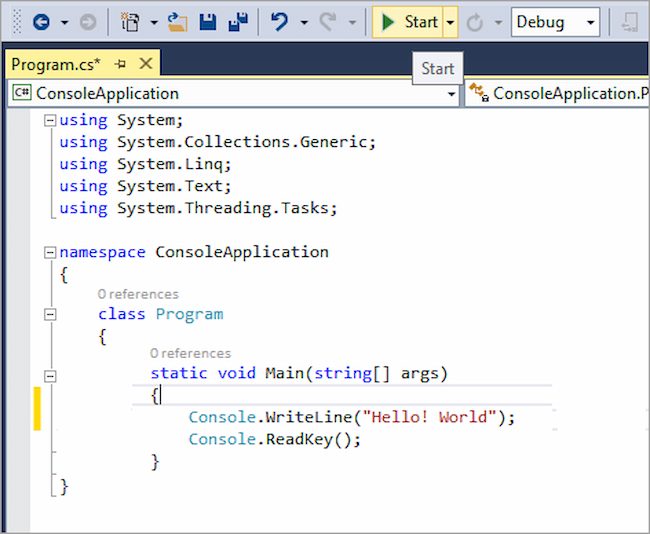This screenshot has height=534, width=650.
Task: Collapse the using directives block
Action: coord(50,120)
